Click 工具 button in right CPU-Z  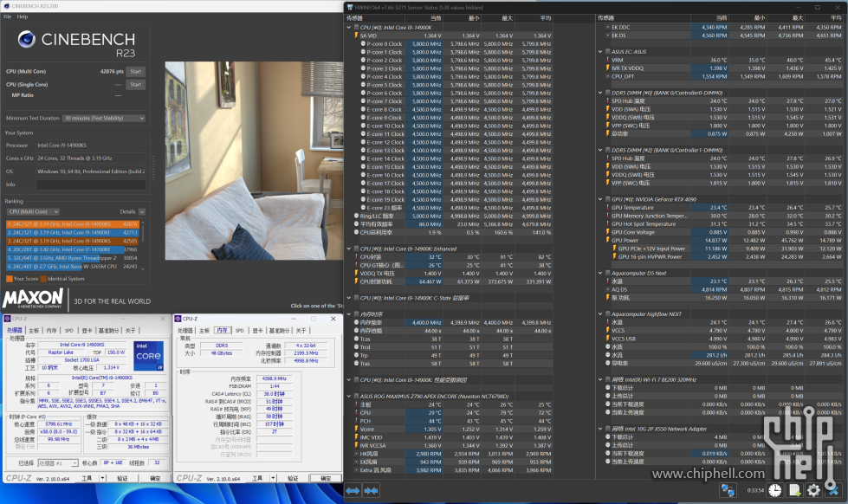(257, 478)
